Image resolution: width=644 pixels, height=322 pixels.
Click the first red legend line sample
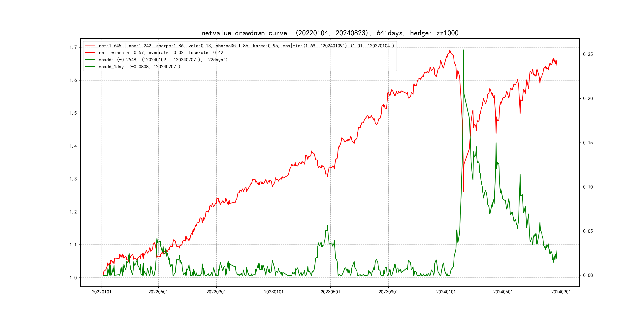pyautogui.click(x=90, y=46)
